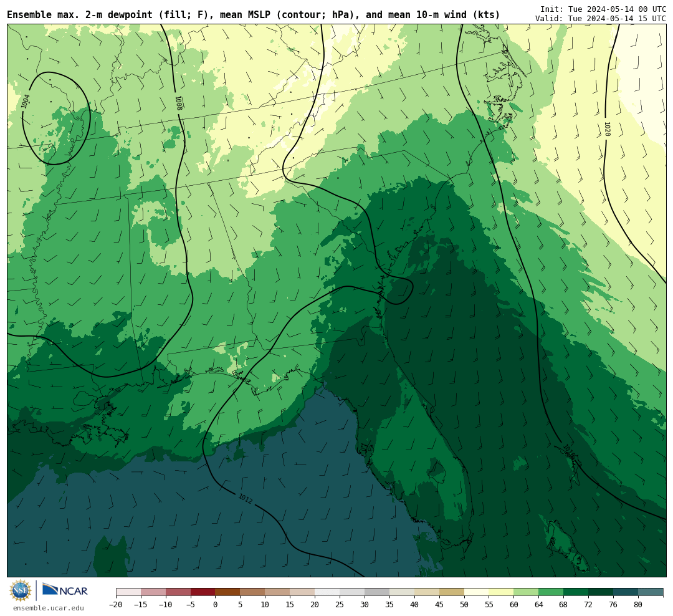Image resolution: width=673 pixels, height=616 pixels.
Task: Pick the brown swatch between 0 and 5
Action: coord(228,592)
